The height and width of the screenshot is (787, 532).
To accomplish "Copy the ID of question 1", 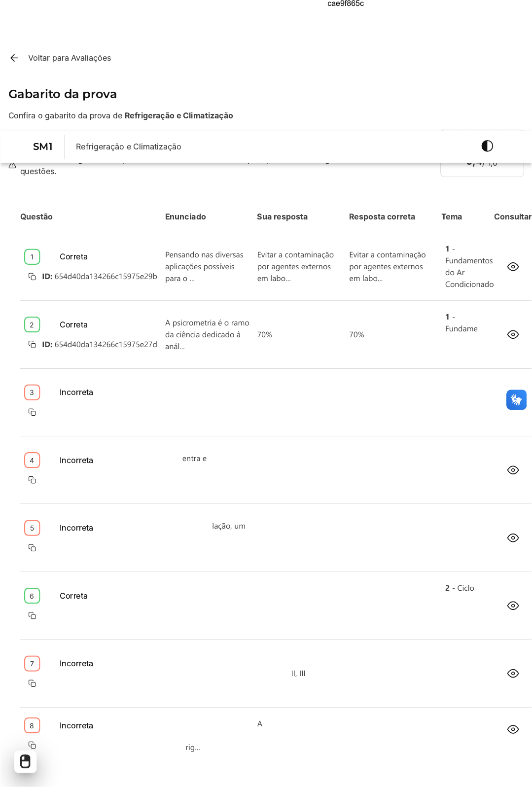I will 32,277.
